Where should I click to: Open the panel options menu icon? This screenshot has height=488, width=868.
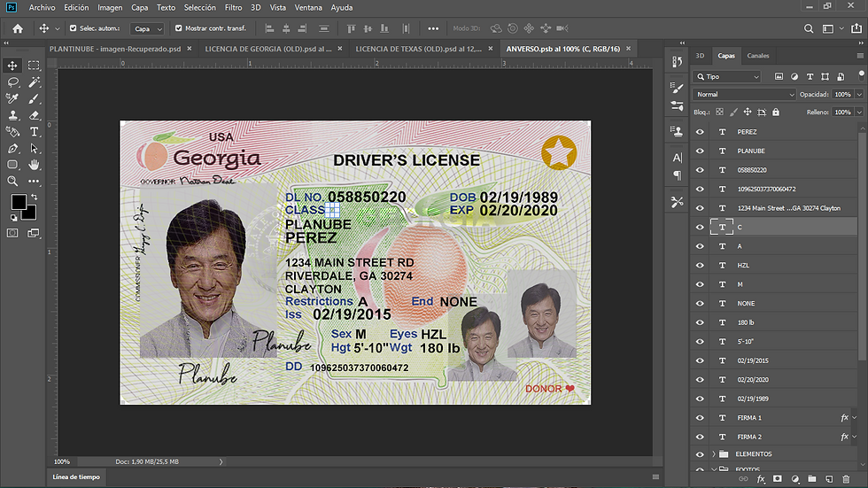pyautogui.click(x=860, y=55)
